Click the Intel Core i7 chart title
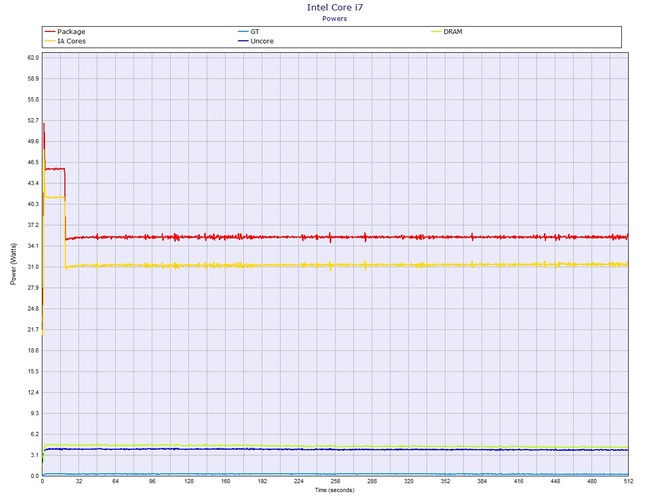 (x=335, y=7)
